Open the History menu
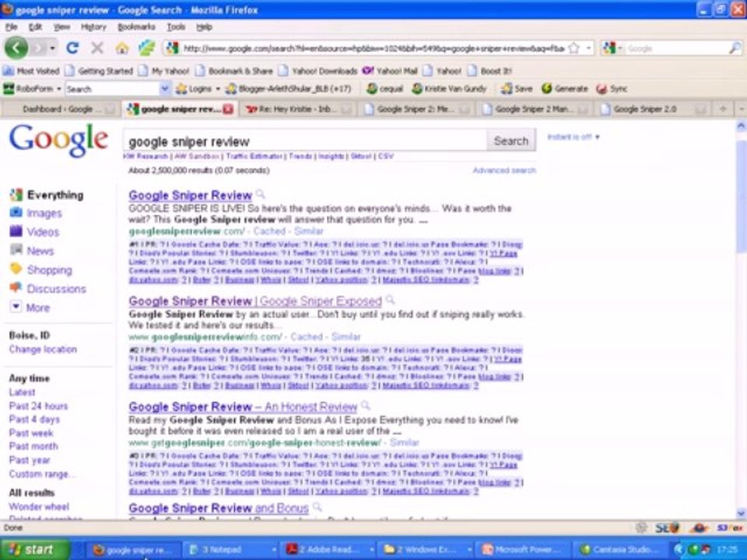The width and height of the screenshot is (747, 560). click(x=93, y=26)
